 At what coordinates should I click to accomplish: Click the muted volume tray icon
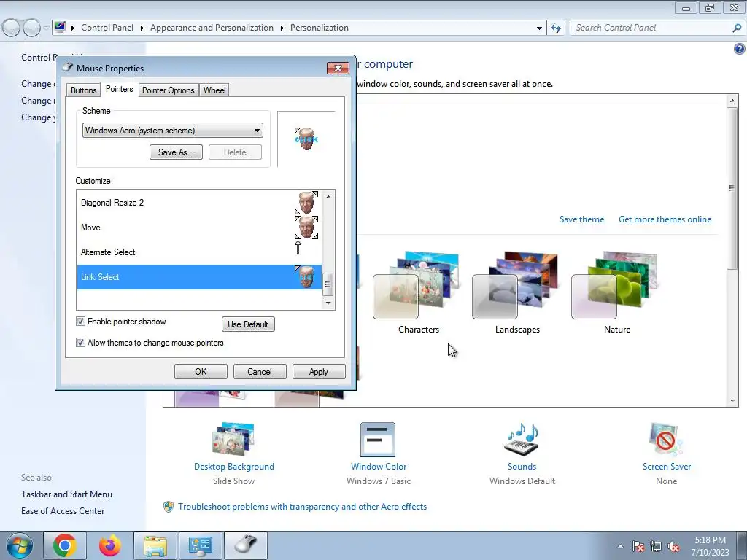(673, 547)
